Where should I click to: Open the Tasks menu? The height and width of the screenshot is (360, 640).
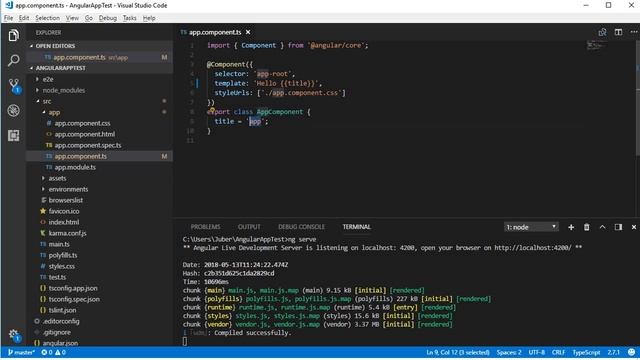[x=130, y=18]
